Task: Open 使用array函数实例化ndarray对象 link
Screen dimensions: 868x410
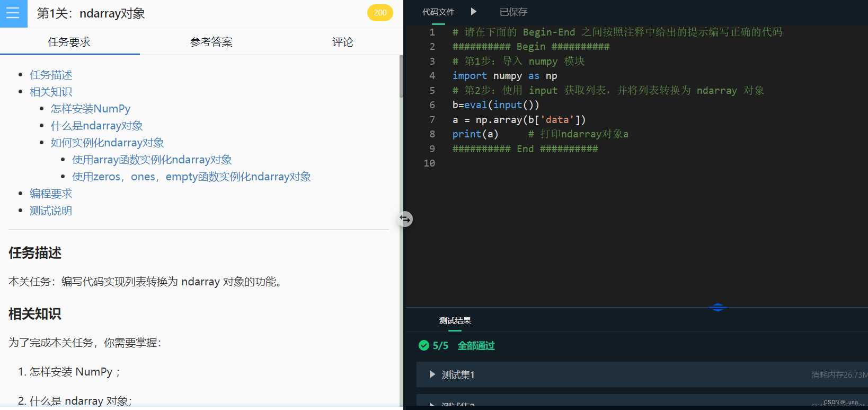Action: coord(152,160)
